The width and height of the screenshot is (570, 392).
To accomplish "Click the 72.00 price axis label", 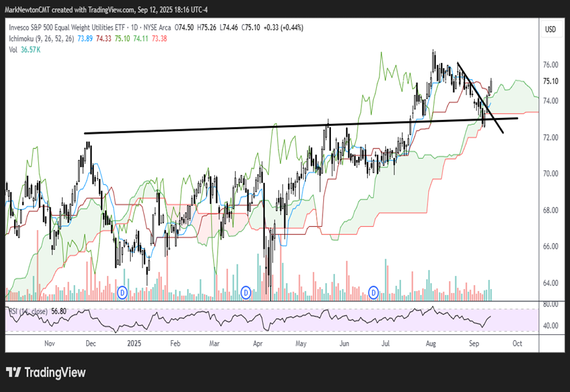I will tap(551, 137).
